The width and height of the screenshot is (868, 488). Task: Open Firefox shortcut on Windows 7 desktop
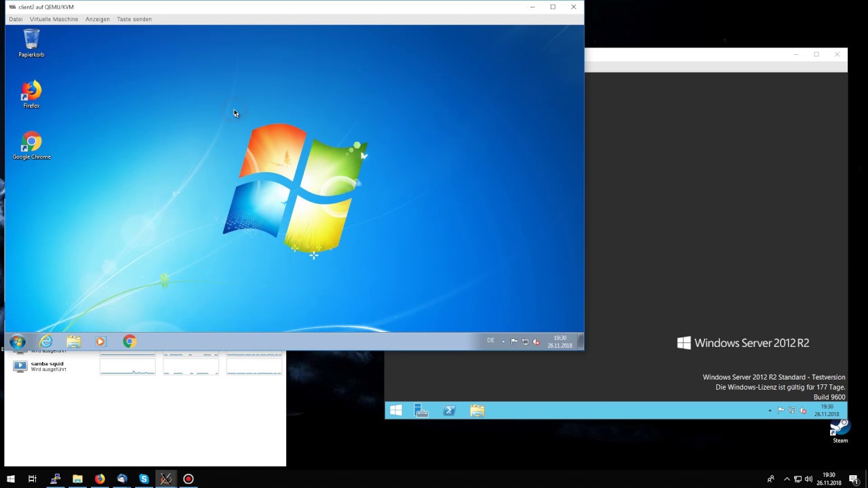click(31, 94)
